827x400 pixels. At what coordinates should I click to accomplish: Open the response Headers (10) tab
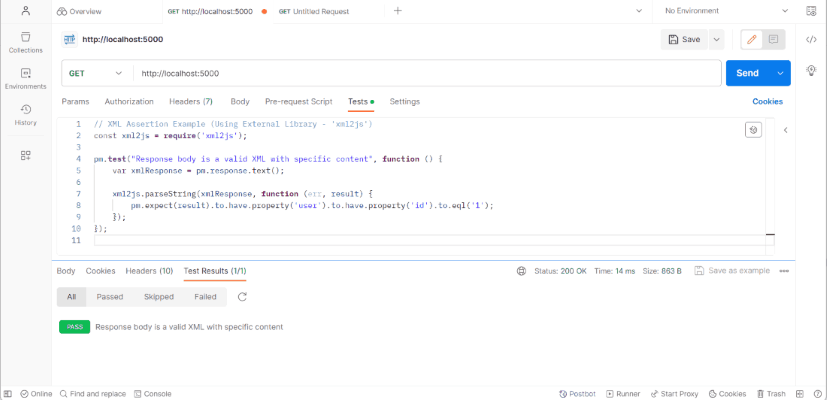pyautogui.click(x=149, y=271)
